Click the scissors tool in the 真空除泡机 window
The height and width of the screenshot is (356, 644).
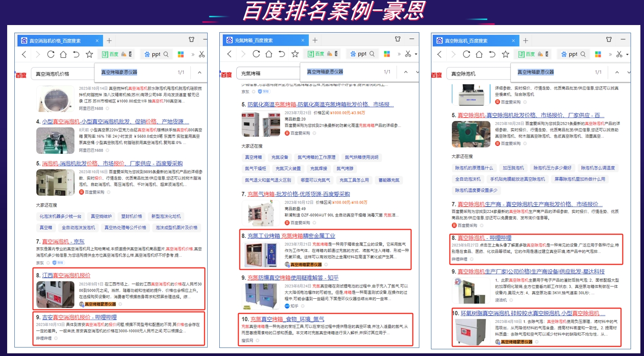619,54
